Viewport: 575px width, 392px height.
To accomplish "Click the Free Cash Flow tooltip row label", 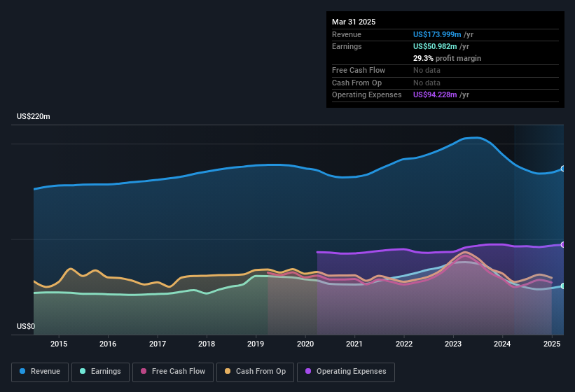I will 359,70.
